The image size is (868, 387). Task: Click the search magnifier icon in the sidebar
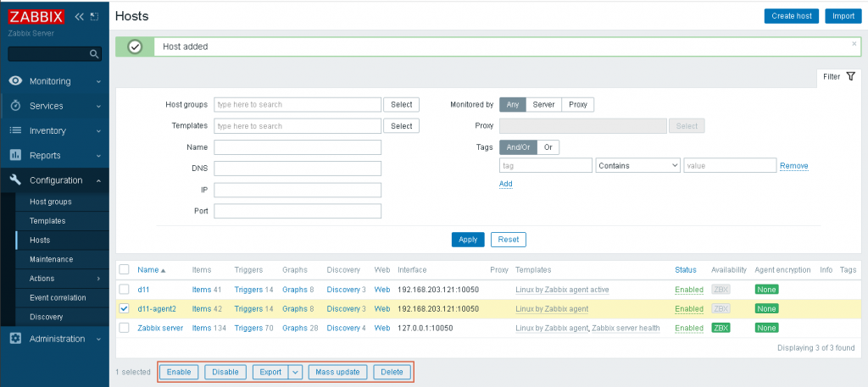94,54
